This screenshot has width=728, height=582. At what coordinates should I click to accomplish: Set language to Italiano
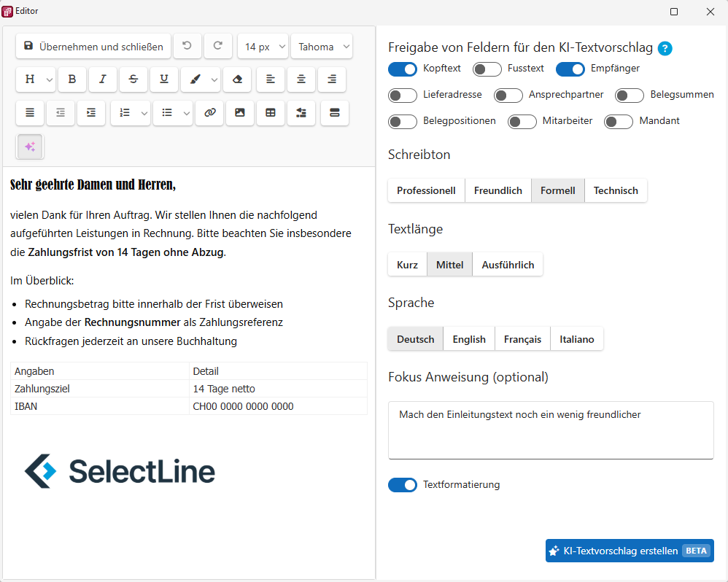click(577, 339)
